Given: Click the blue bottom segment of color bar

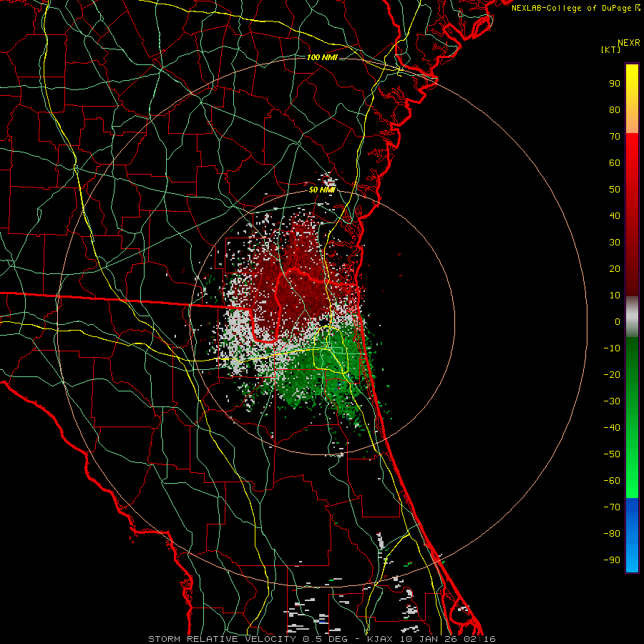Looking at the screenshot, I should [x=632, y=535].
